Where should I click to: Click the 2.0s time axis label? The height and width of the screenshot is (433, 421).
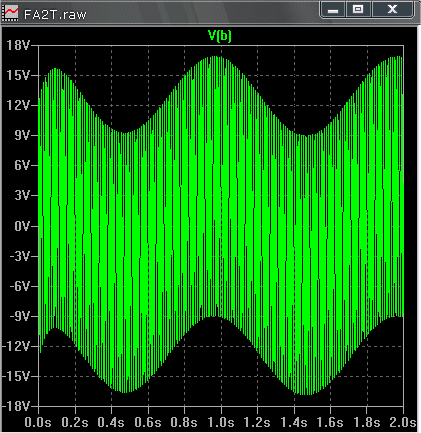point(403,423)
